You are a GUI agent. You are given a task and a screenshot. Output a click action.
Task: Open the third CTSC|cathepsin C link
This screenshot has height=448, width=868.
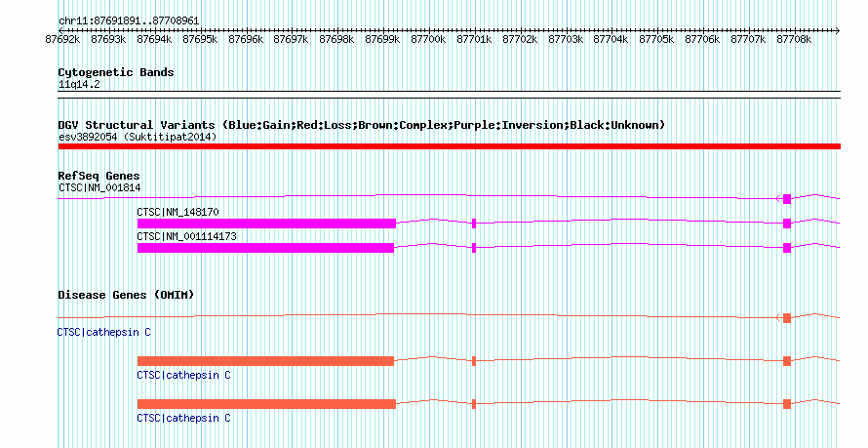(x=183, y=418)
